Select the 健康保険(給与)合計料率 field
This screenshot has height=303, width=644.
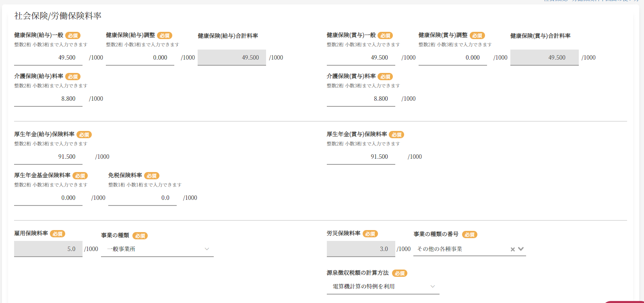click(231, 58)
